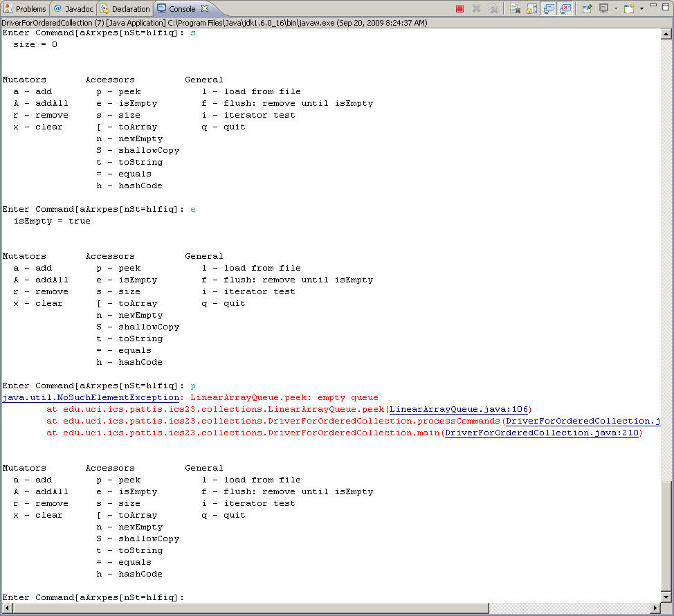Screen dimensions: 674x616
Task: Expand the Open Console dropdown arrow
Action: 641,9
